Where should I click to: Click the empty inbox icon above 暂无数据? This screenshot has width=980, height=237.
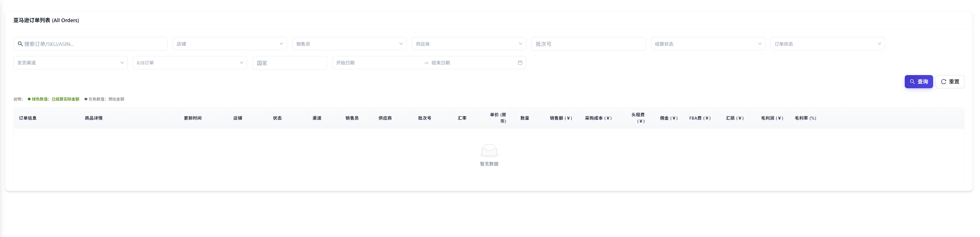point(489,150)
